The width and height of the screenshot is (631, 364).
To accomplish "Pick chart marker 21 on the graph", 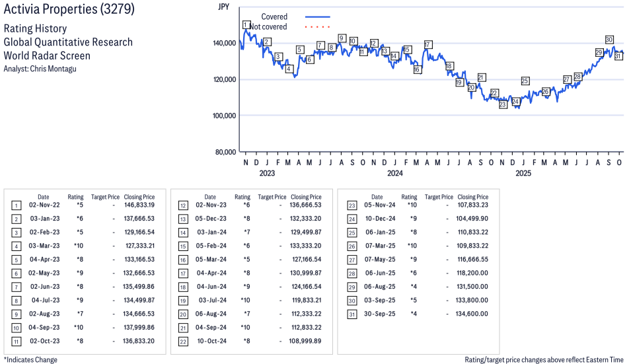I will [482, 77].
